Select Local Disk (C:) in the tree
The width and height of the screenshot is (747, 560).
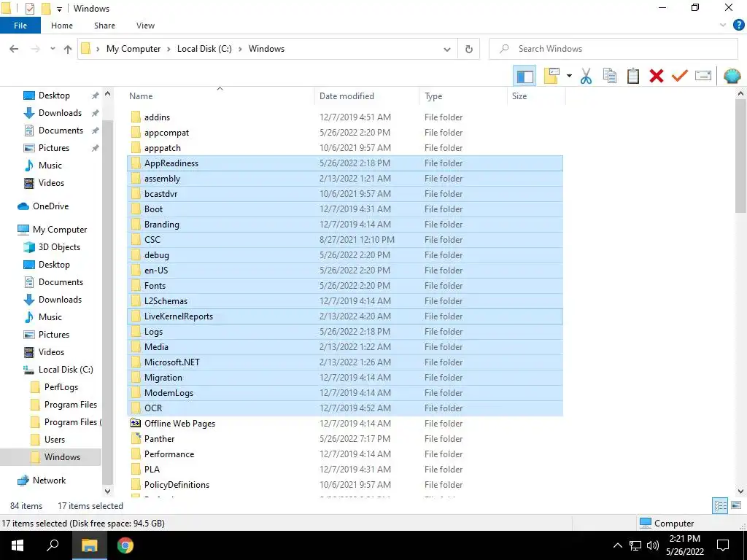click(65, 370)
